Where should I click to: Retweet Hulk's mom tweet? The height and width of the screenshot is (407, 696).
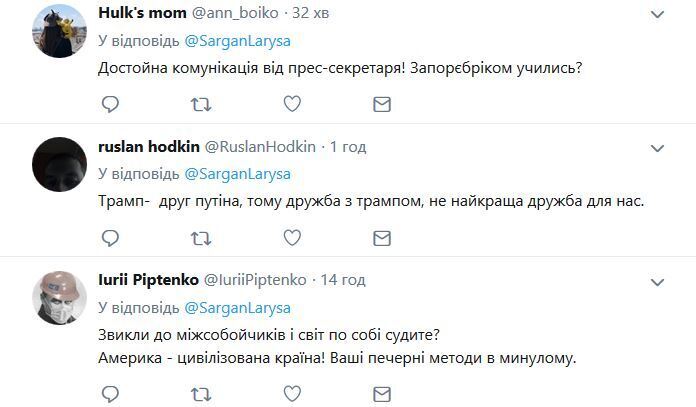pyautogui.click(x=201, y=104)
